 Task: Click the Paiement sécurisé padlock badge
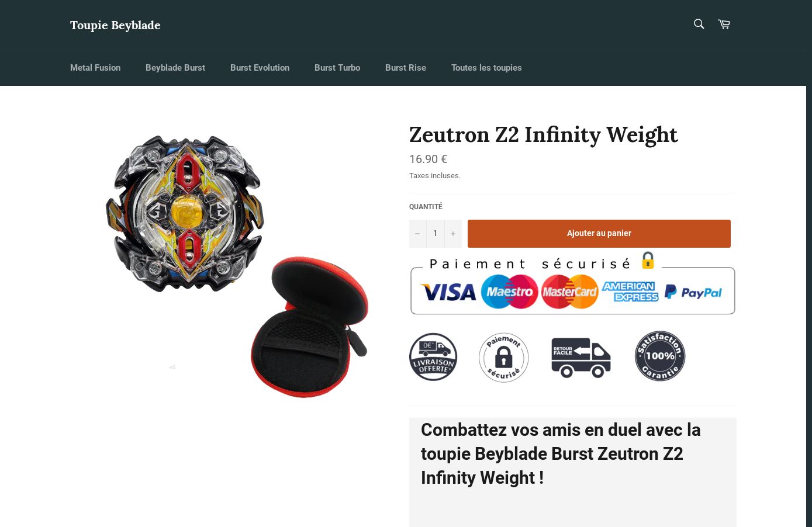coord(503,357)
